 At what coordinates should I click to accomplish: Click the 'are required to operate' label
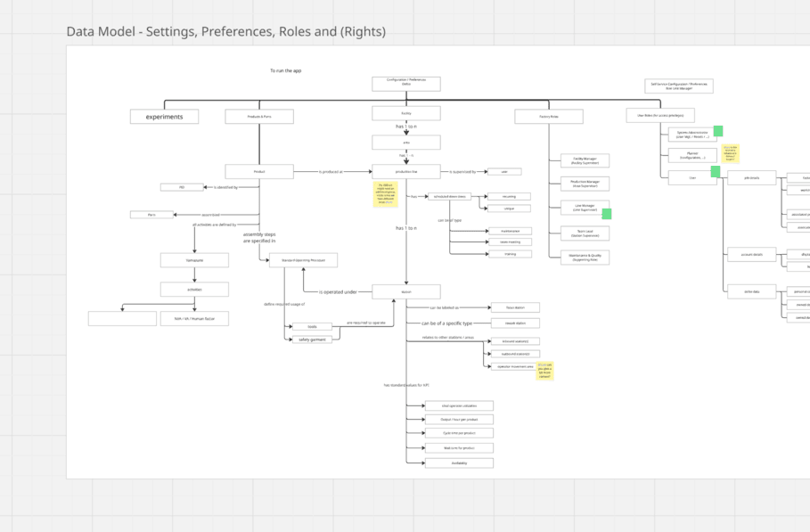tap(365, 323)
